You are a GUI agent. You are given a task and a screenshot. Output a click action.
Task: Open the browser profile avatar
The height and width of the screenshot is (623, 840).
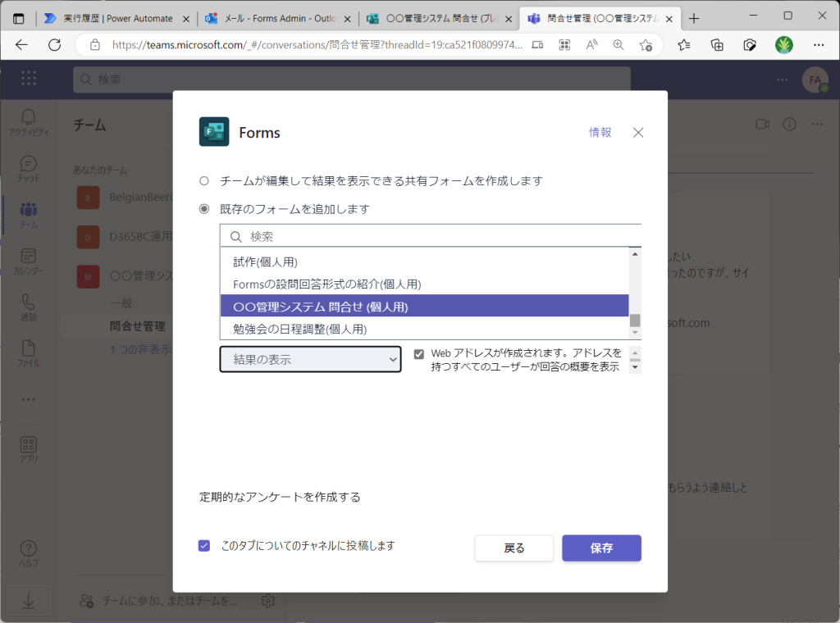783,45
